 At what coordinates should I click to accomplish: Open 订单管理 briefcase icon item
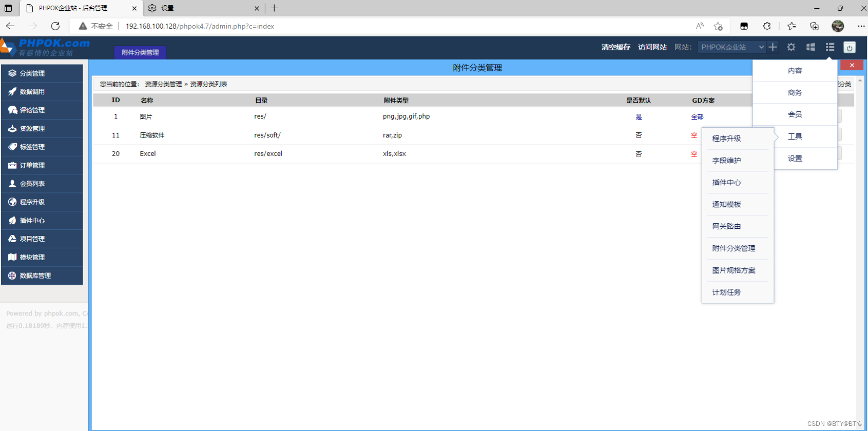42,165
